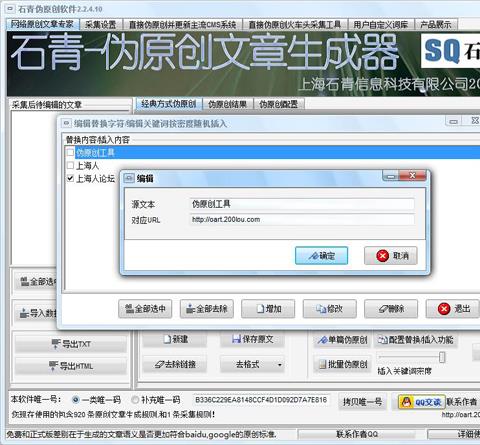Click the 删除 eraser delete button
Screen dimensions: 480x445
pyautogui.click(x=391, y=309)
